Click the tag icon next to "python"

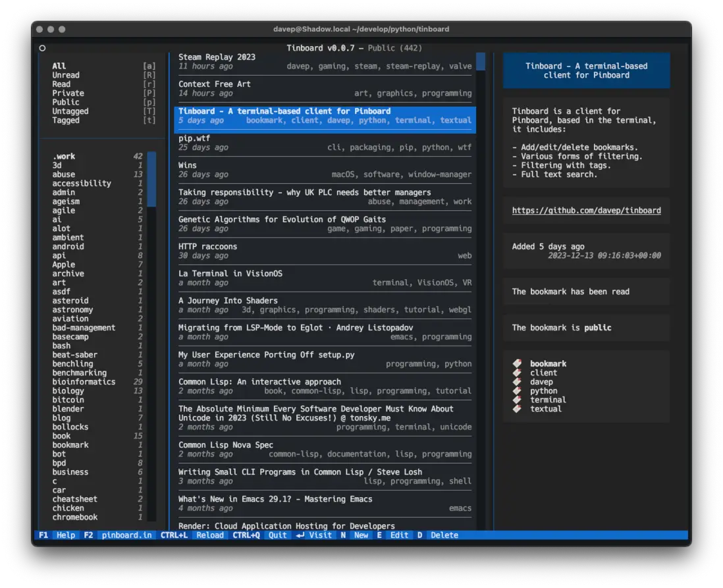[518, 391]
